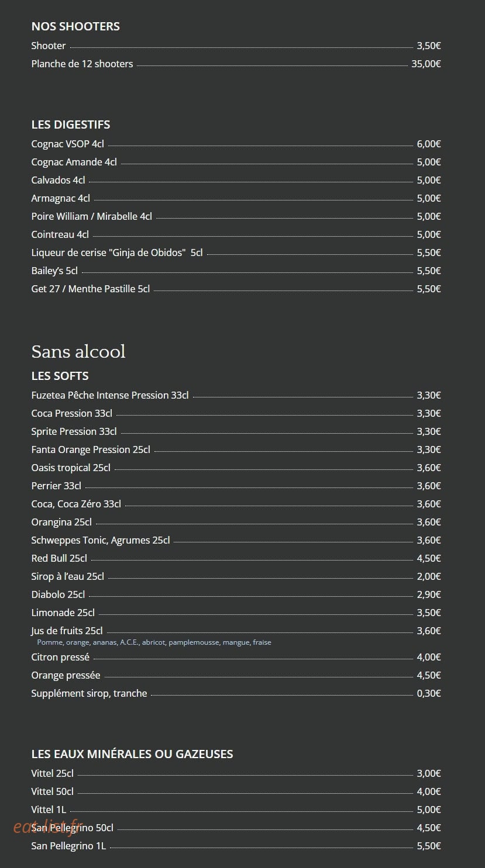This screenshot has width=485, height=868.
Task: Click the LES EAUX MINÉRALES OU GAZEUSES heading
Action: click(132, 754)
